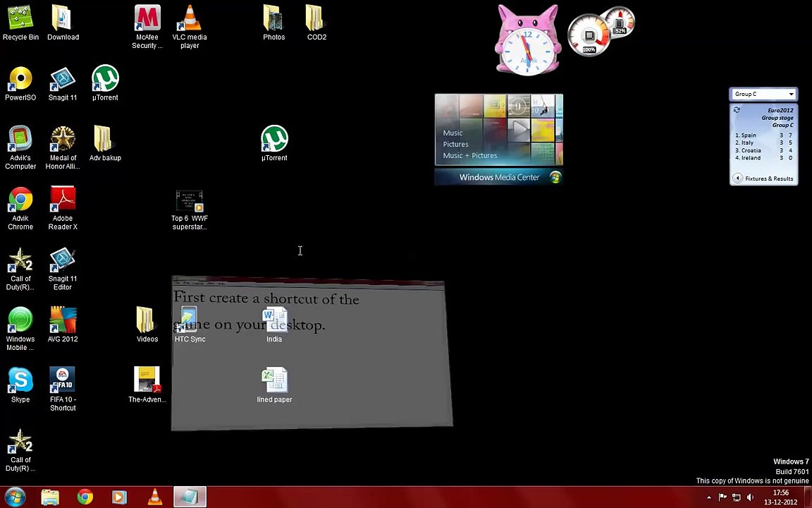This screenshot has height=508, width=812.
Task: Open the India Word document
Action: [274, 325]
